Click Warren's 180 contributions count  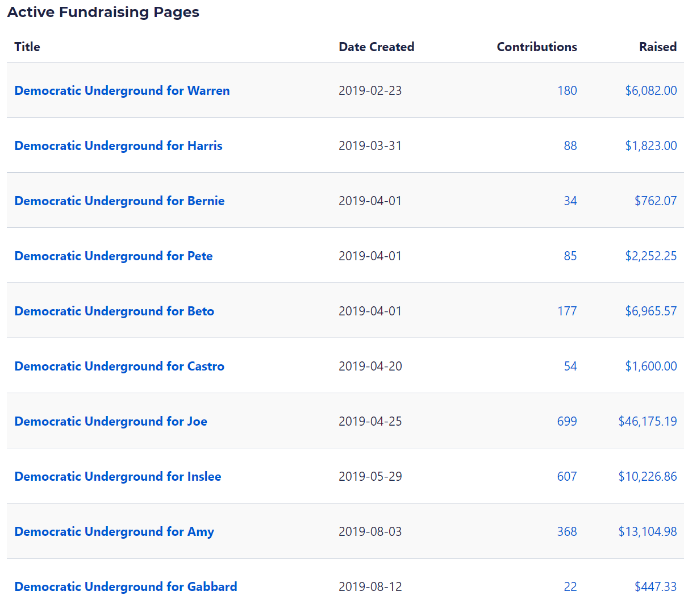(x=567, y=91)
